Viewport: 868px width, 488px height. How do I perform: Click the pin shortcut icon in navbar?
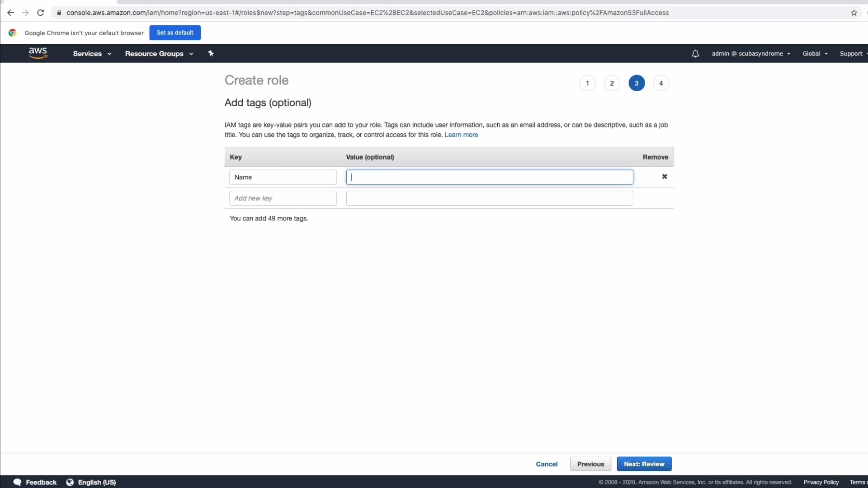coord(211,53)
